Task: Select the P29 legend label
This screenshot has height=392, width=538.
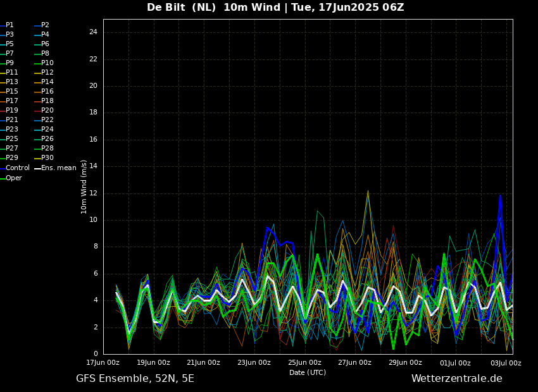Action: [x=12, y=158]
